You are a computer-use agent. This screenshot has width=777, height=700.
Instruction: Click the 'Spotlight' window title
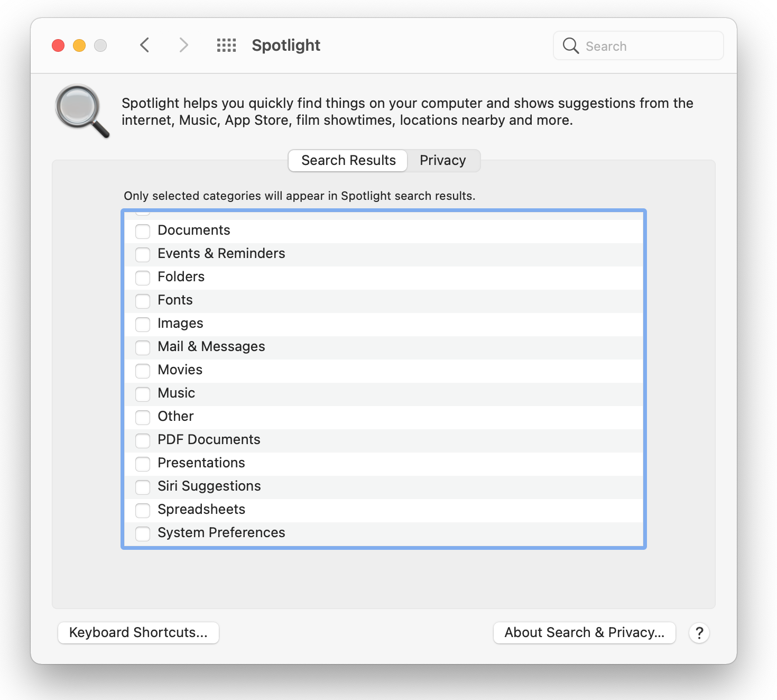click(x=286, y=45)
